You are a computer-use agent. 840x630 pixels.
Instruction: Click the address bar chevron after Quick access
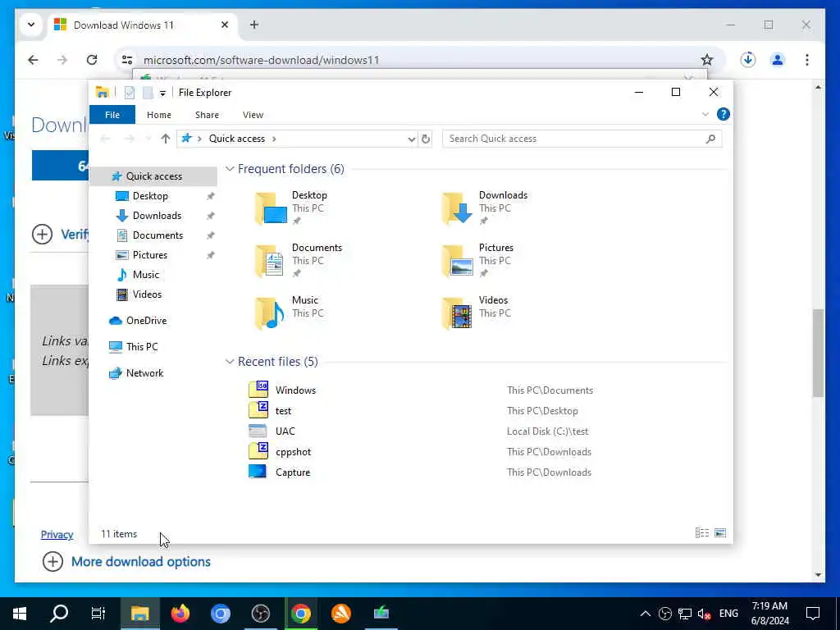coord(274,139)
